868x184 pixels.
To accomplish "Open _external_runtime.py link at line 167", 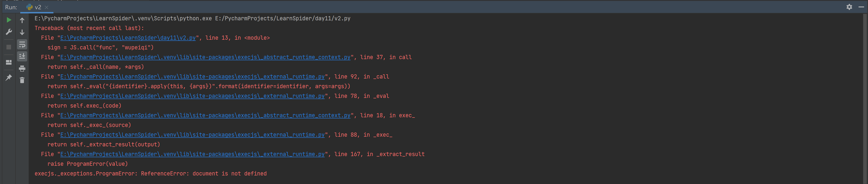I will (x=192, y=154).
